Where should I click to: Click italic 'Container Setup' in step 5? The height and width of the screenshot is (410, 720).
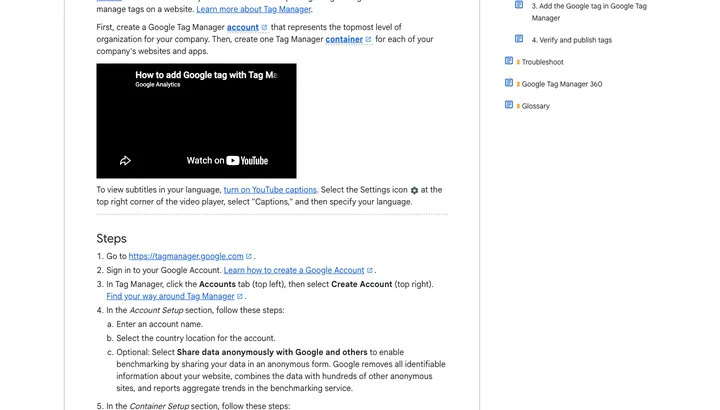(x=159, y=406)
